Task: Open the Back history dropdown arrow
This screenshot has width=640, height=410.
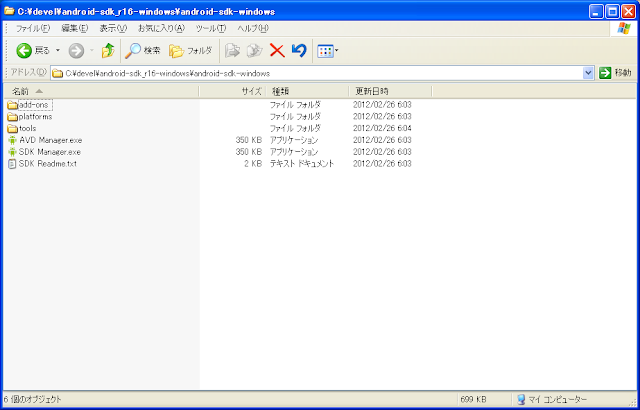Action: click(x=58, y=51)
